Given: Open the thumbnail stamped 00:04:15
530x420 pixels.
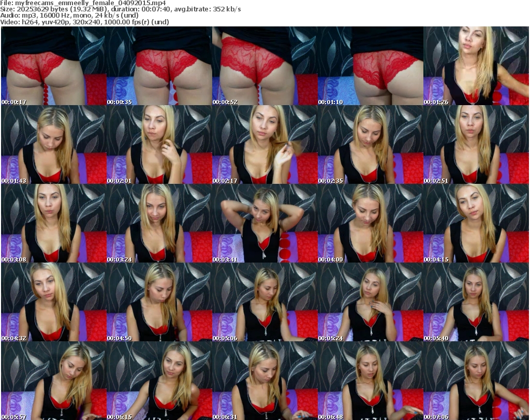Looking at the screenshot, I should 476,224.
